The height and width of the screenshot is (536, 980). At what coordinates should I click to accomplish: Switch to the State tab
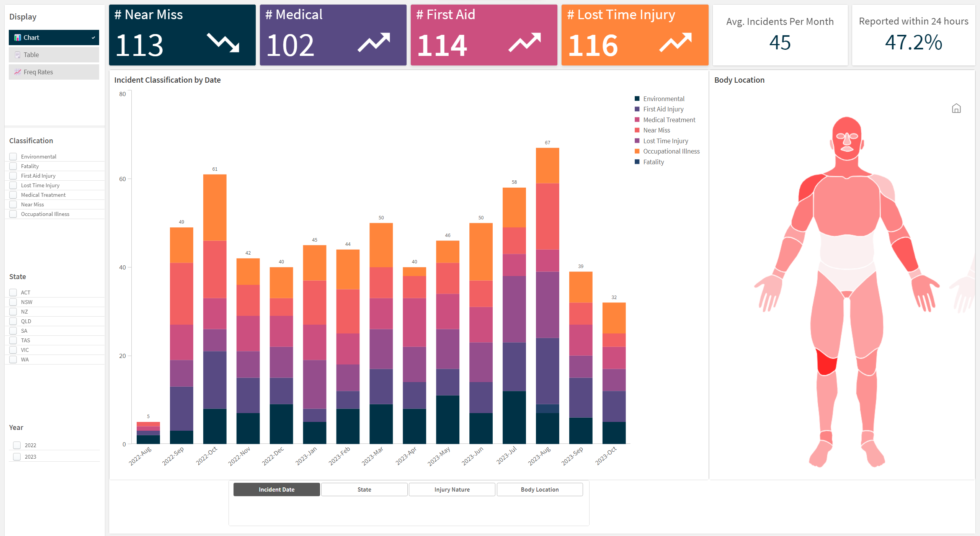(364, 489)
